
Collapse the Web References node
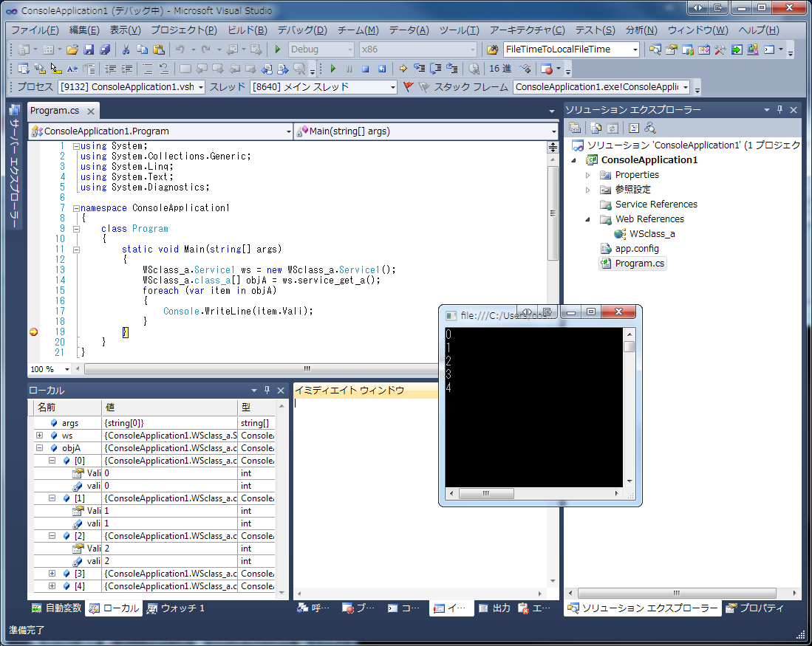coord(587,219)
